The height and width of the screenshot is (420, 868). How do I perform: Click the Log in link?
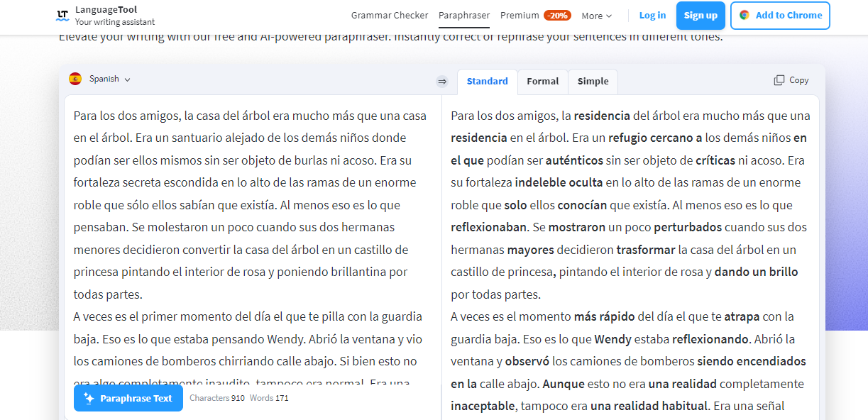coord(652,15)
